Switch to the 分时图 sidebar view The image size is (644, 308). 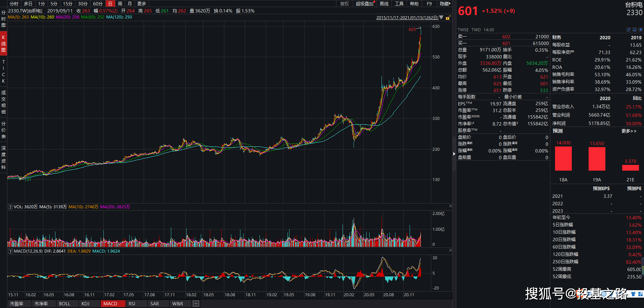pos(3,19)
